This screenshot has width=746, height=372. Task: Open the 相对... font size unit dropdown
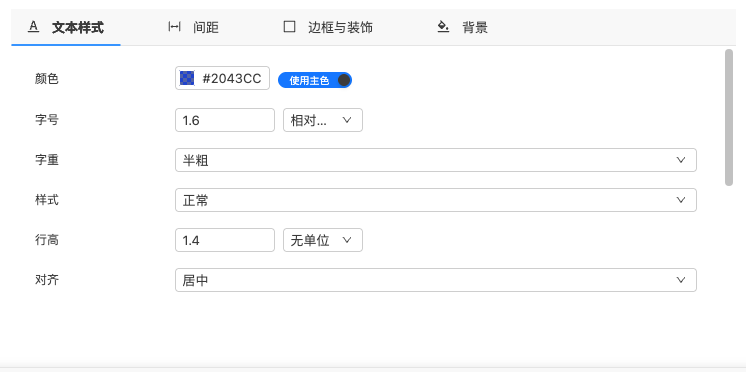323,120
